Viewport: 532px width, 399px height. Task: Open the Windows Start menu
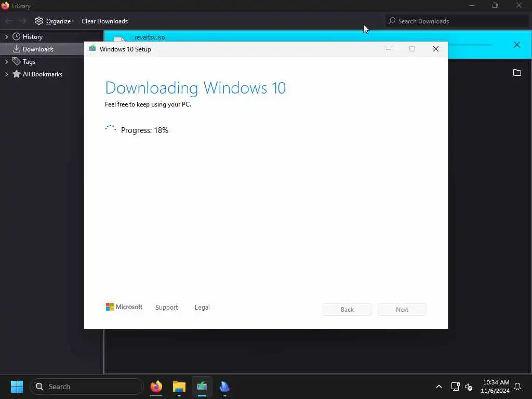[17, 387]
